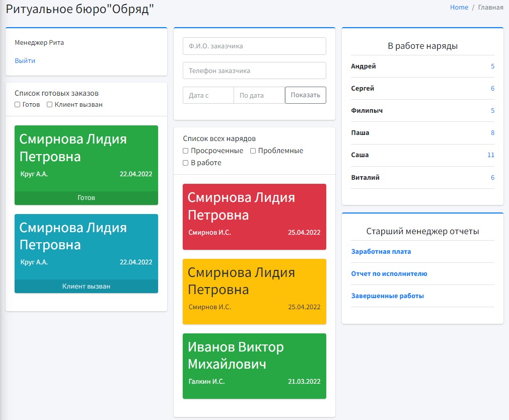Log out via Выйти link
Image resolution: width=509 pixels, height=420 pixels.
(x=25, y=61)
